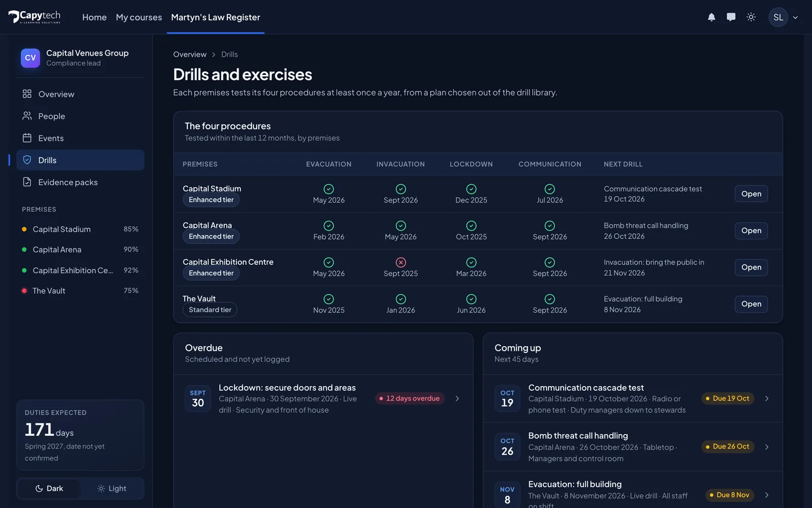Click the Capytech logo
Screen dimensions: 812x508
pos(35,17)
